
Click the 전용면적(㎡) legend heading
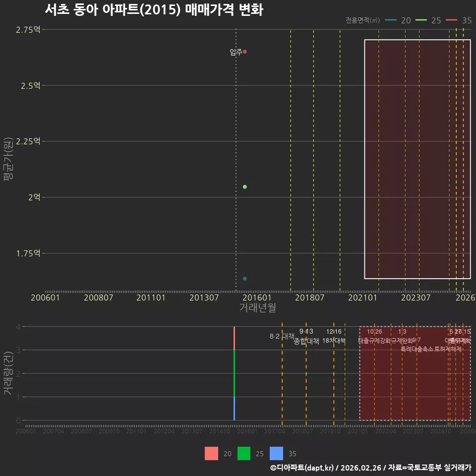363,20
